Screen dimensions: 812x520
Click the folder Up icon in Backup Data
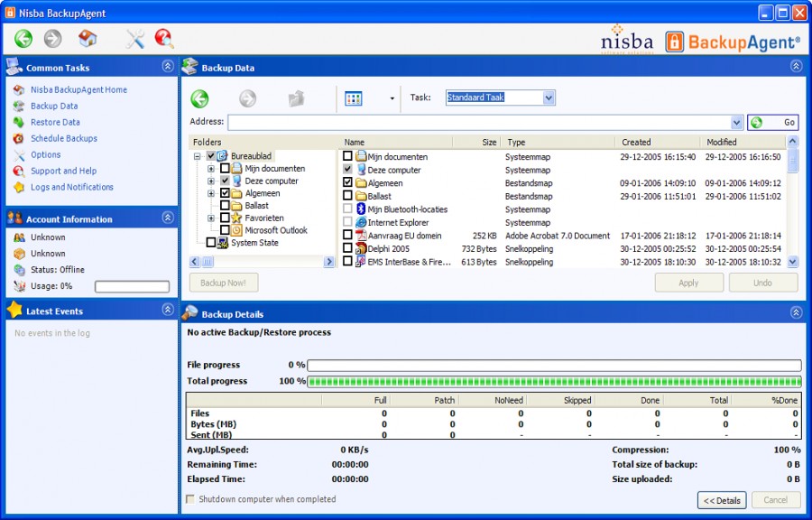tap(296, 98)
